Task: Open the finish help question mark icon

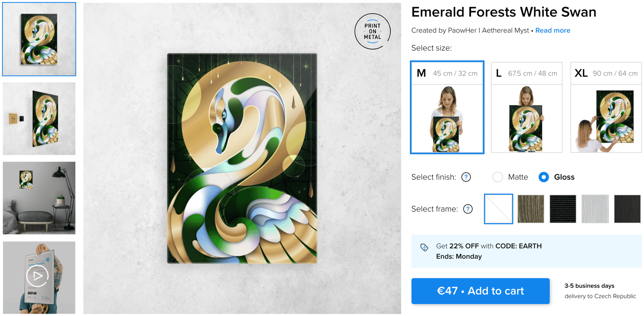Action: (x=466, y=177)
